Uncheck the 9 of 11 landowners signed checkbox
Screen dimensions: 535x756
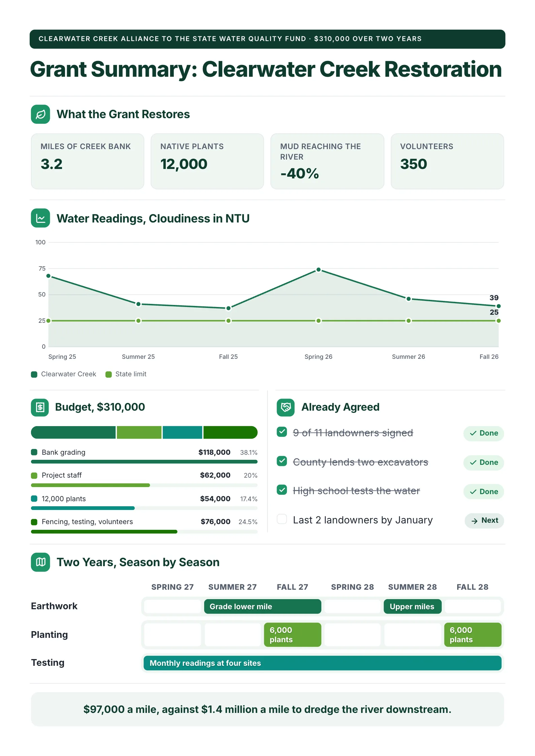tap(282, 432)
